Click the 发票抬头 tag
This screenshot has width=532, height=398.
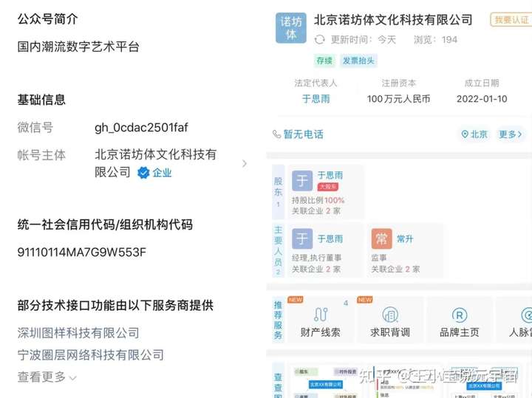358,61
